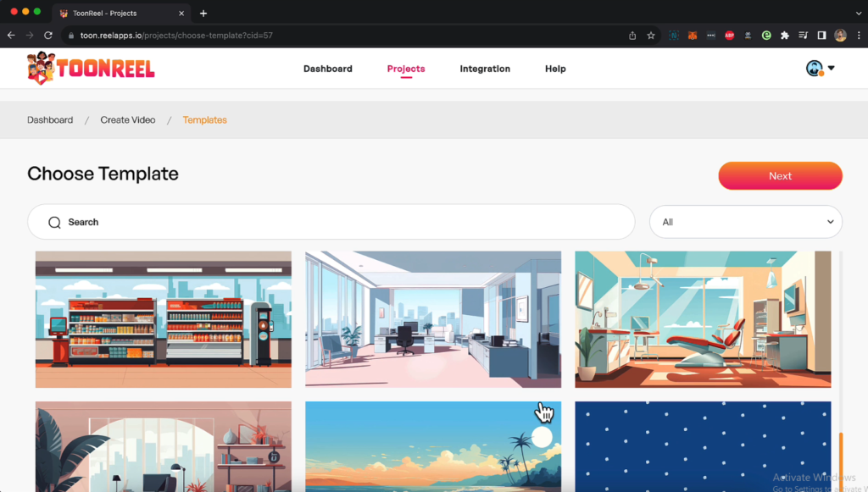Click the address bar URL
The height and width of the screenshot is (492, 868).
coord(176,36)
